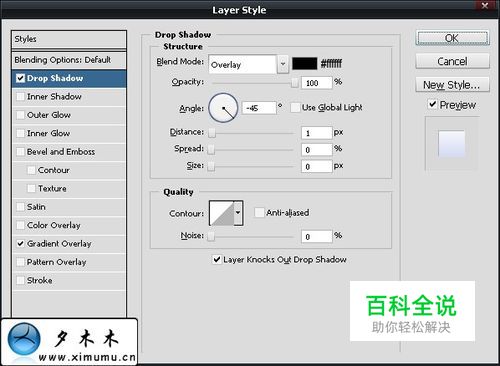Enable the Texture sub-style checkbox
Viewport: 500px width, 366px height.
pos(31,188)
